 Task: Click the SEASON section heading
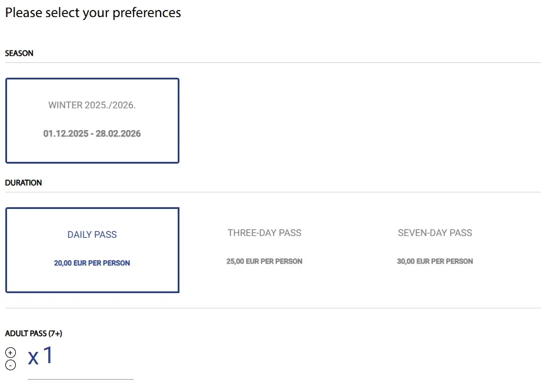(19, 54)
